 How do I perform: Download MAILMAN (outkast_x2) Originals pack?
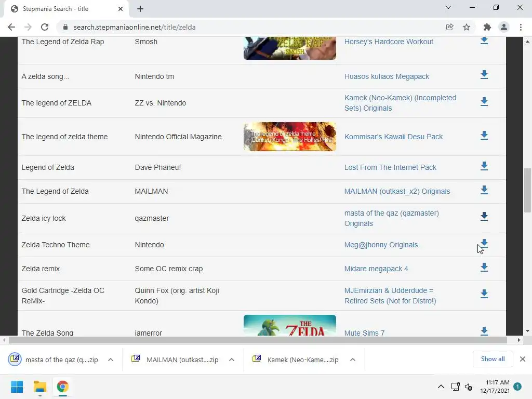484,190
